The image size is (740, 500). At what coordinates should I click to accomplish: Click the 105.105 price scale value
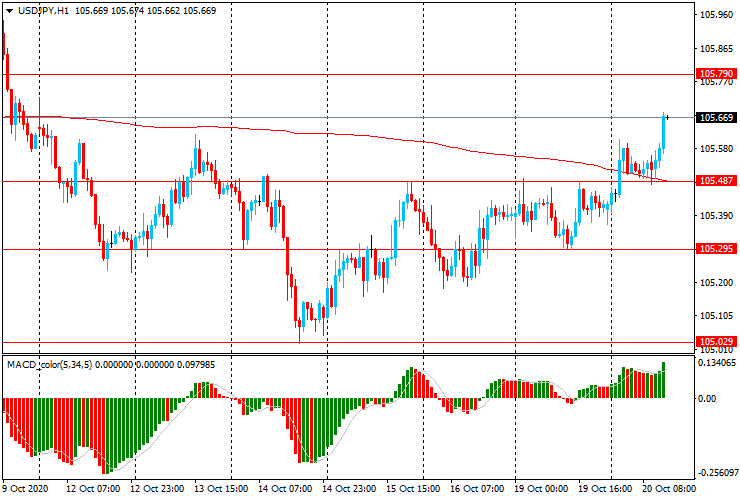(716, 316)
